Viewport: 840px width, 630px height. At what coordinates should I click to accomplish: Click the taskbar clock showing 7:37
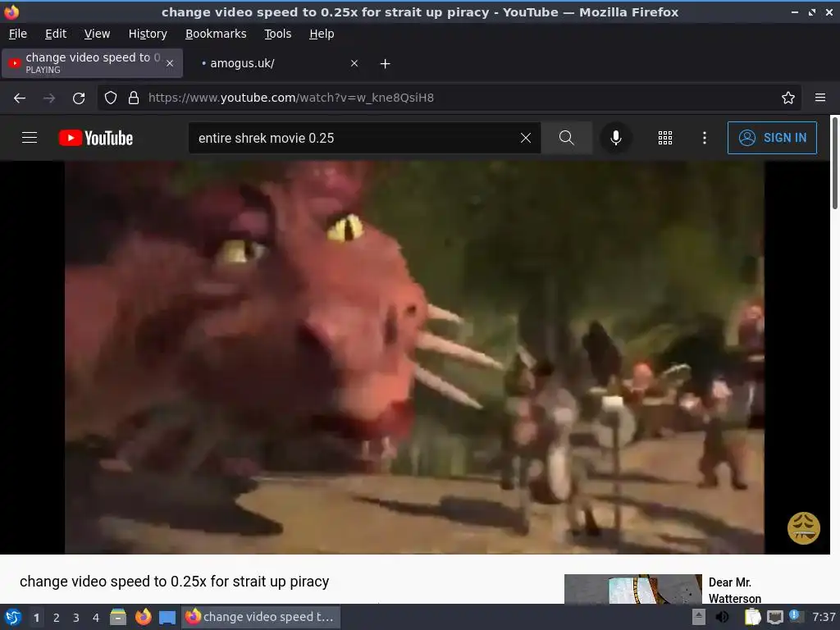pos(824,617)
